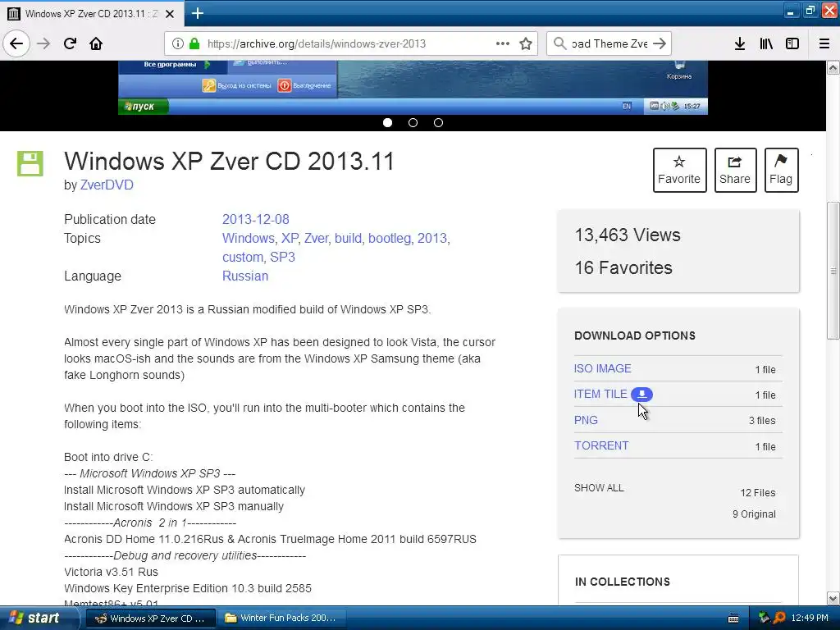Screen dimensions: 840x630
Task: Bookmark this page with the star icon
Action: 526,43
